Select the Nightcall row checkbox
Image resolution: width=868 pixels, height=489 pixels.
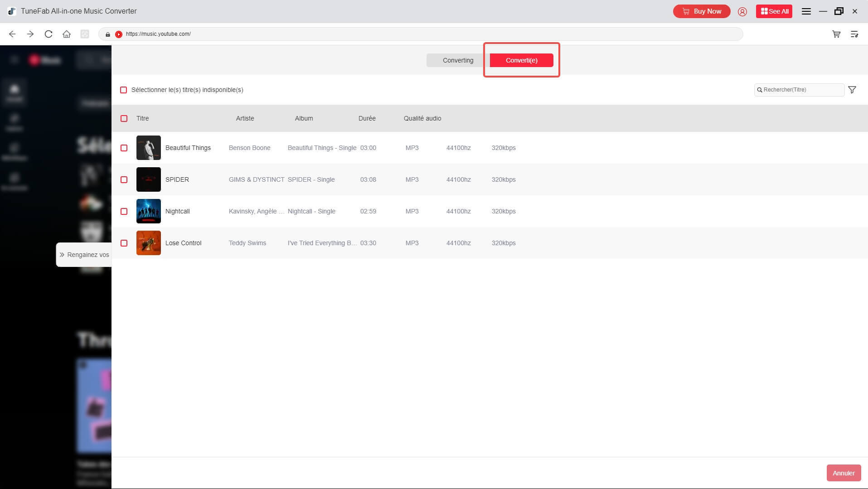tap(124, 211)
